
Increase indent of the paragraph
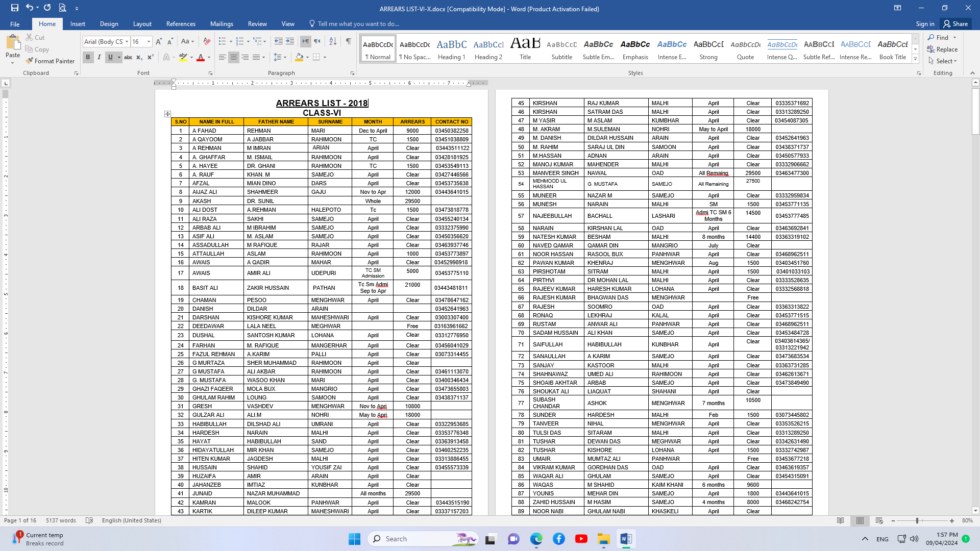point(290,41)
